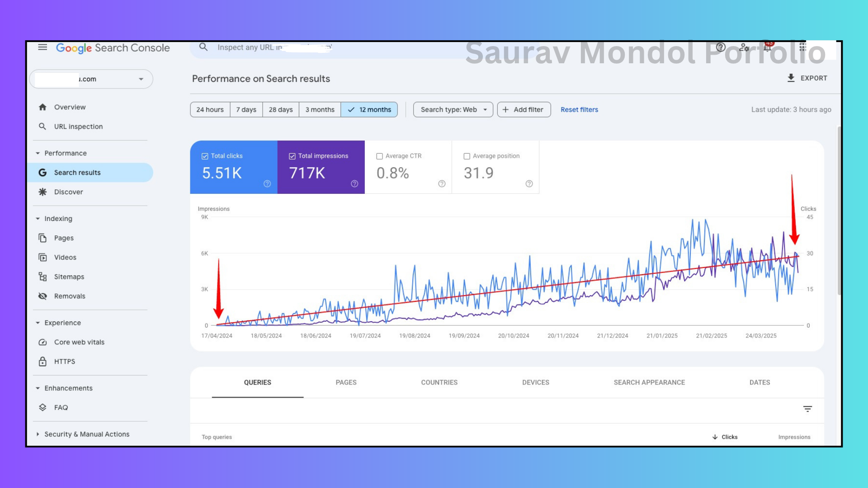Click the filter rows icon above the table
Viewport: 868px width, 488px height.
807,409
